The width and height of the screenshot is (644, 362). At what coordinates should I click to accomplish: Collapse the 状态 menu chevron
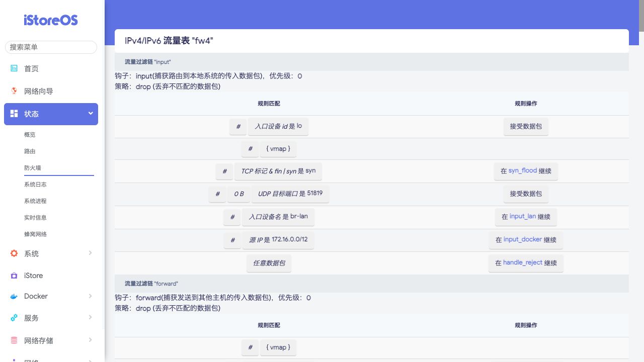tap(91, 114)
